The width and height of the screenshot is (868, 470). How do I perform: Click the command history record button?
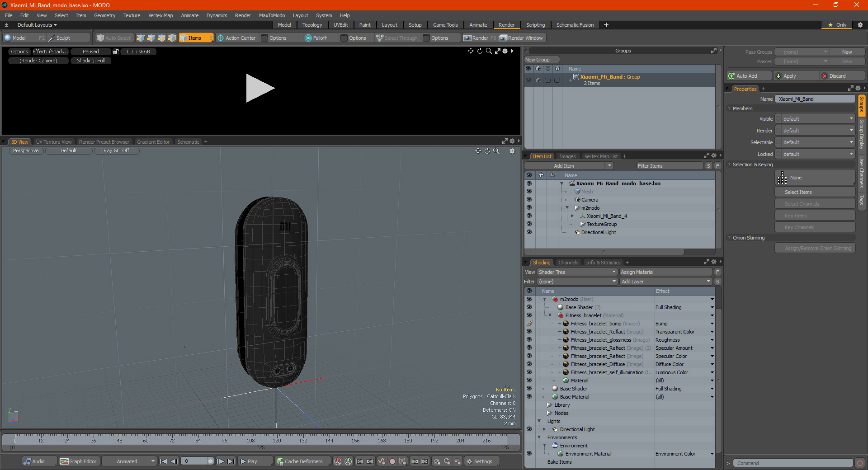tap(860, 463)
